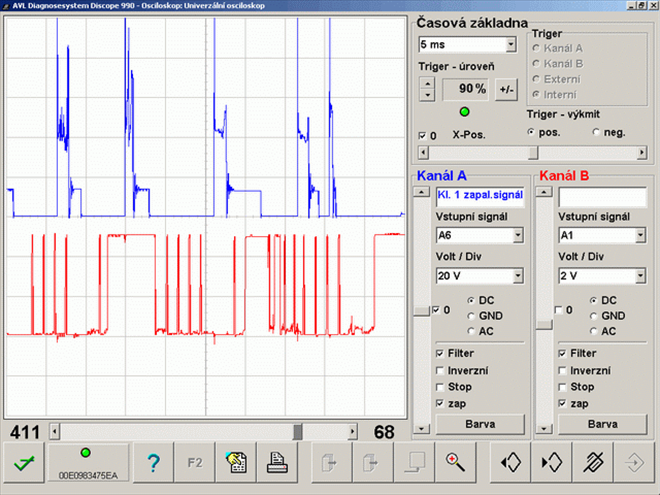Select the Kanál A trigger radio option
This screenshot has width=660, height=495.
tap(536, 48)
